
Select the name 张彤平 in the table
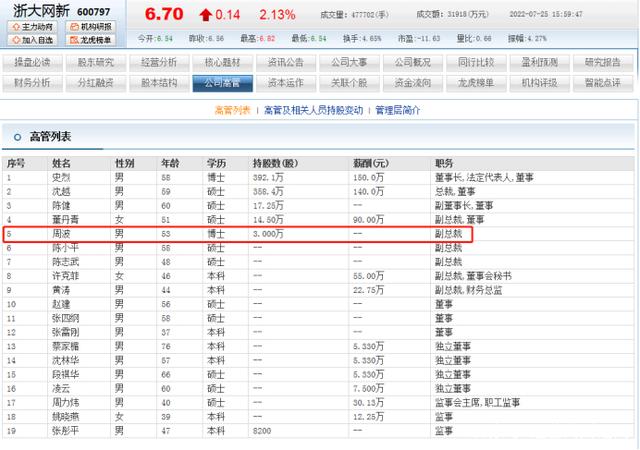[65, 431]
